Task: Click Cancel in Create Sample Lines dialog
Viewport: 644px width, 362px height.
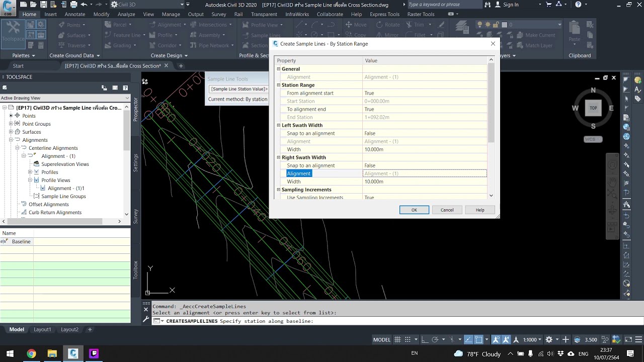Action: coord(447,210)
